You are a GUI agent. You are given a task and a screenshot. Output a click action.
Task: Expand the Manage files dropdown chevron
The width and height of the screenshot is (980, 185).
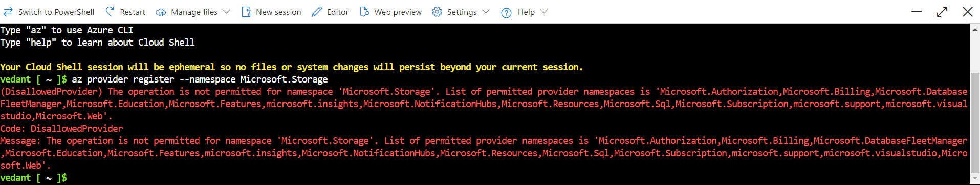(x=227, y=12)
